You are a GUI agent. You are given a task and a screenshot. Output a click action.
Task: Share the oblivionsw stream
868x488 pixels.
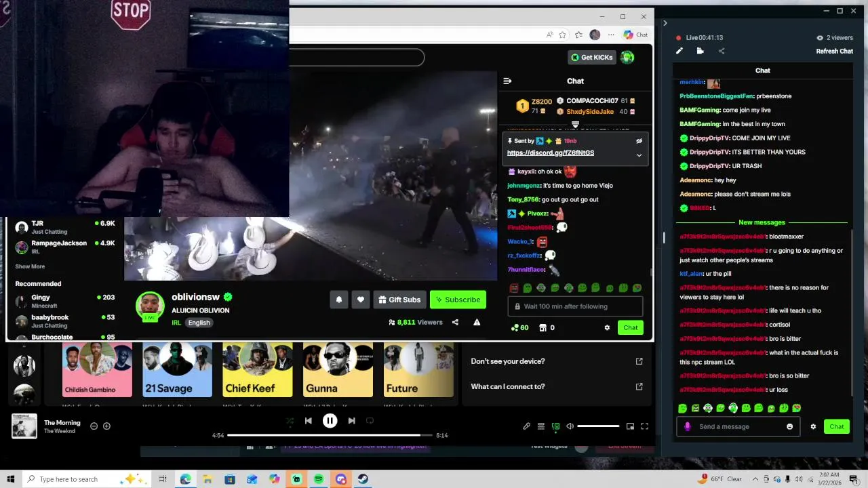click(455, 323)
